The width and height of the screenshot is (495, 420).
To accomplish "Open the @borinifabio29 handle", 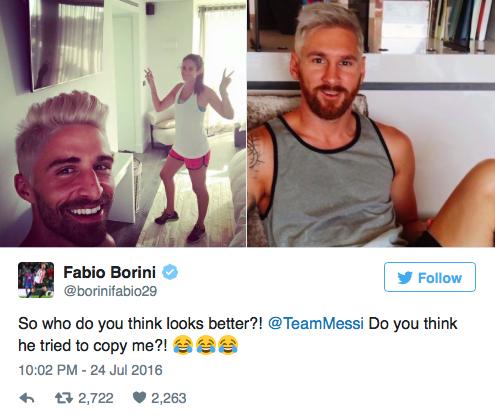I will click(x=110, y=291).
